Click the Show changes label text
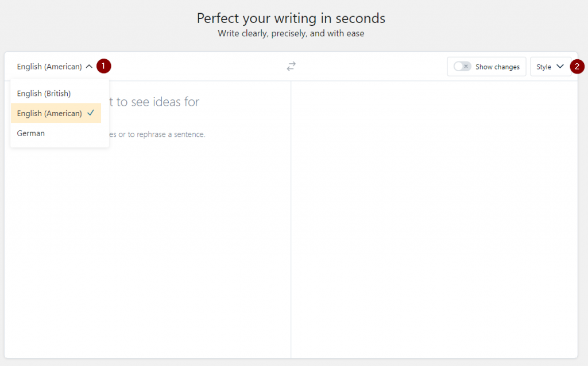 tap(497, 67)
